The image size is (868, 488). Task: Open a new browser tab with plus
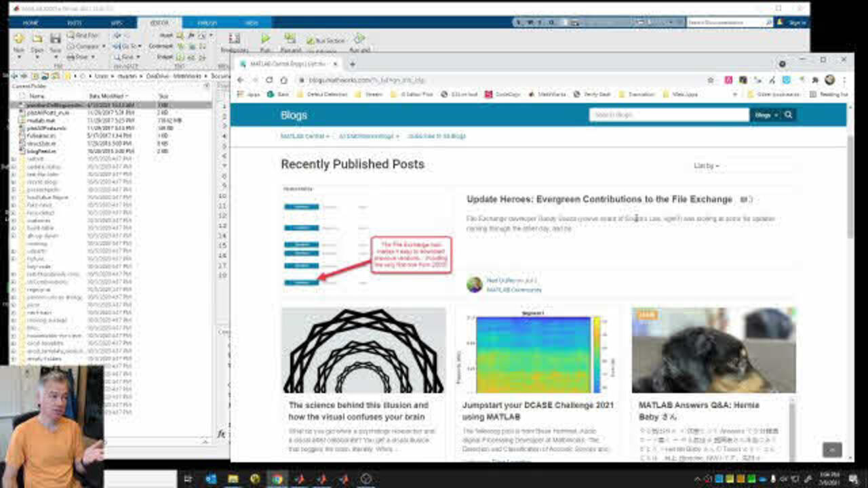click(352, 64)
